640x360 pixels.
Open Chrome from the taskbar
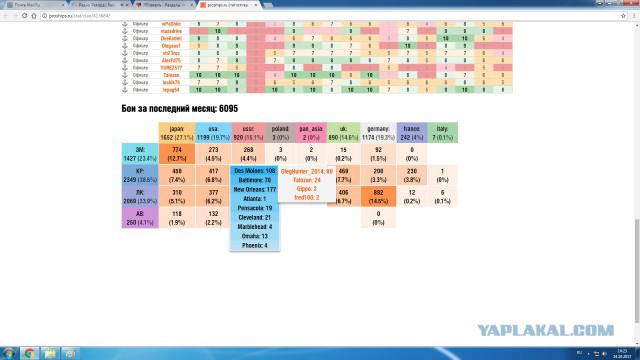click(29, 353)
